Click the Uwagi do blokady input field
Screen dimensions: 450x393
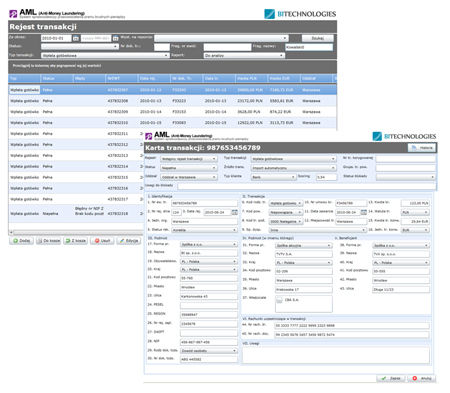click(307, 186)
